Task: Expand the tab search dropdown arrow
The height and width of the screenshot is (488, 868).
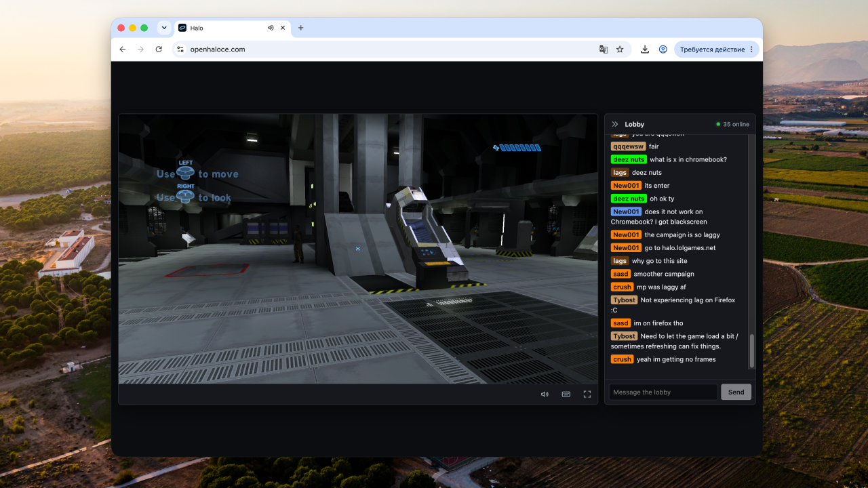Action: pyautogui.click(x=164, y=28)
